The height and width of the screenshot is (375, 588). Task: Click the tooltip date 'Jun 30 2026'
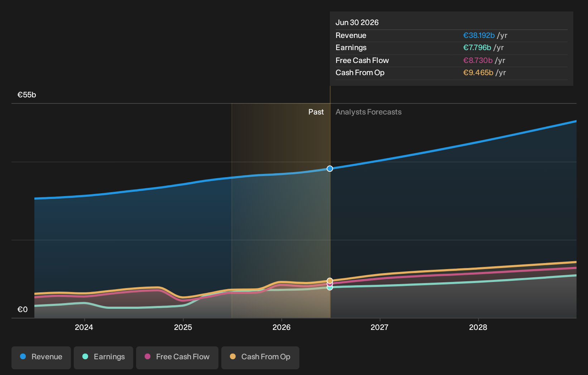pos(357,23)
